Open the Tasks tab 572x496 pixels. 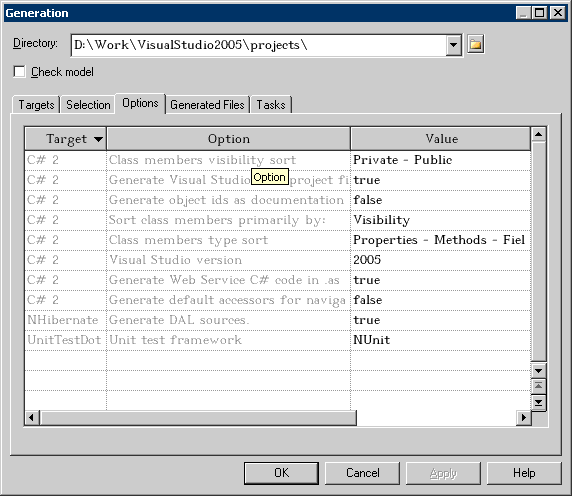coord(271,105)
